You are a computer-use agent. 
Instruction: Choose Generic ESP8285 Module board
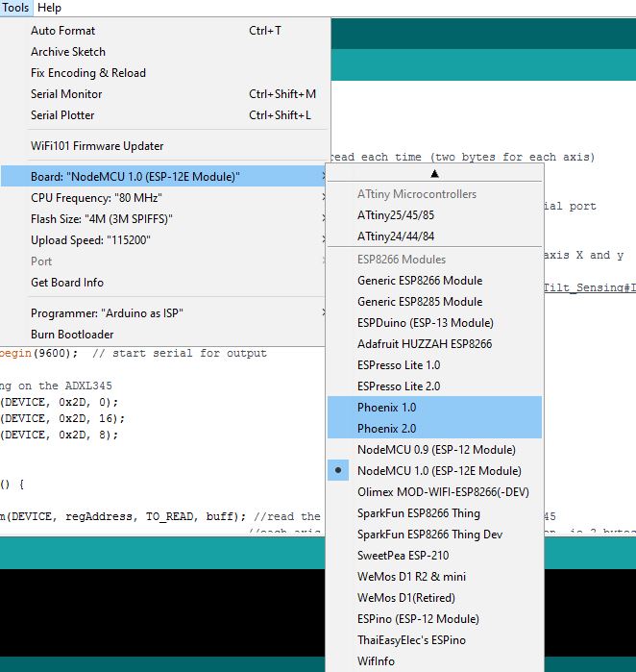pos(434,302)
